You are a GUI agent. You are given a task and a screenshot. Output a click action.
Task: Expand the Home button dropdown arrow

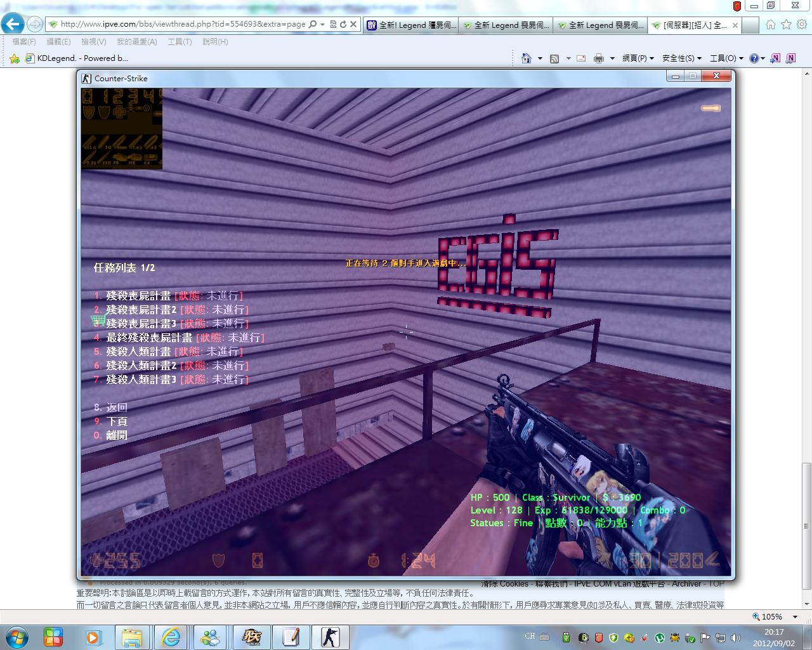coord(540,58)
